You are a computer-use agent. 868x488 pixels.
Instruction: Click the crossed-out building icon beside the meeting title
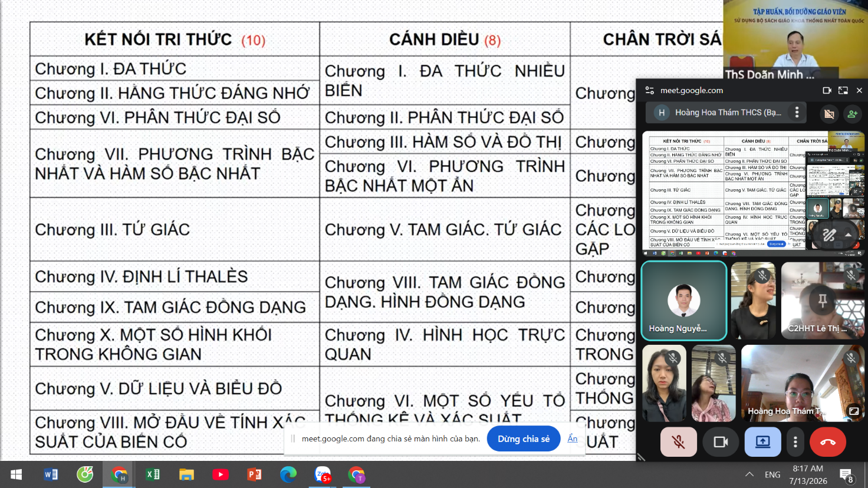click(829, 113)
